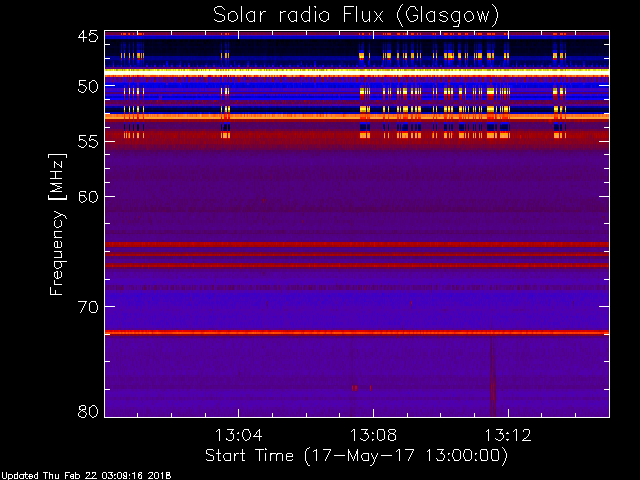Click the 13:12 time tick label
This screenshot has width=640, height=480.
point(508,435)
